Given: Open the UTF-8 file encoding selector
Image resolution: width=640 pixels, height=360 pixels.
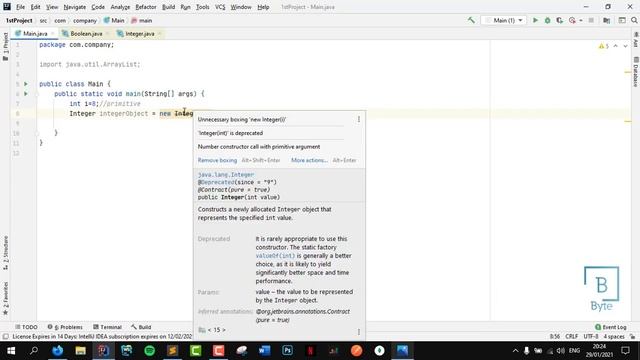Looking at the screenshot, I should click(x=591, y=337).
